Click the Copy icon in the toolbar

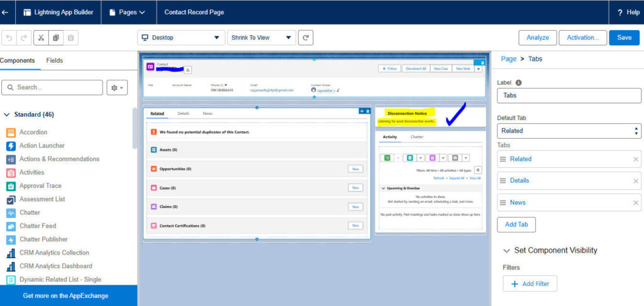[x=55, y=38]
